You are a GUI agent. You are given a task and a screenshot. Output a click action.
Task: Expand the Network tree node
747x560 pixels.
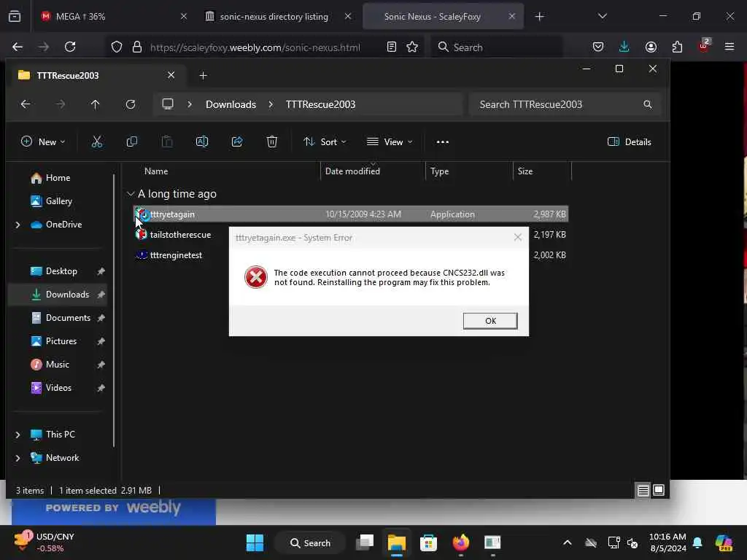(18, 458)
